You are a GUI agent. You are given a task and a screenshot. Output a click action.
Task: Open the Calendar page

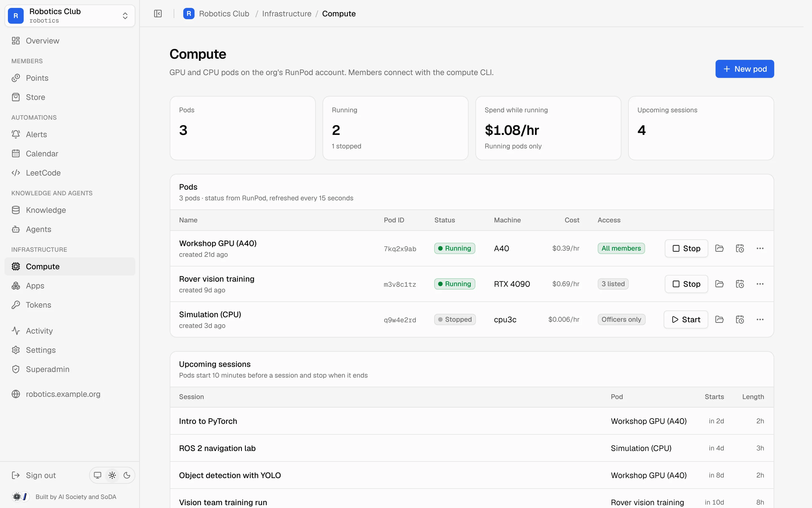click(70, 154)
